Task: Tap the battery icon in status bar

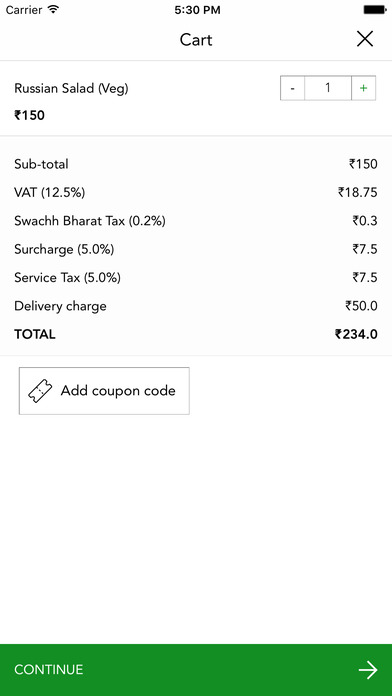Action: [375, 10]
